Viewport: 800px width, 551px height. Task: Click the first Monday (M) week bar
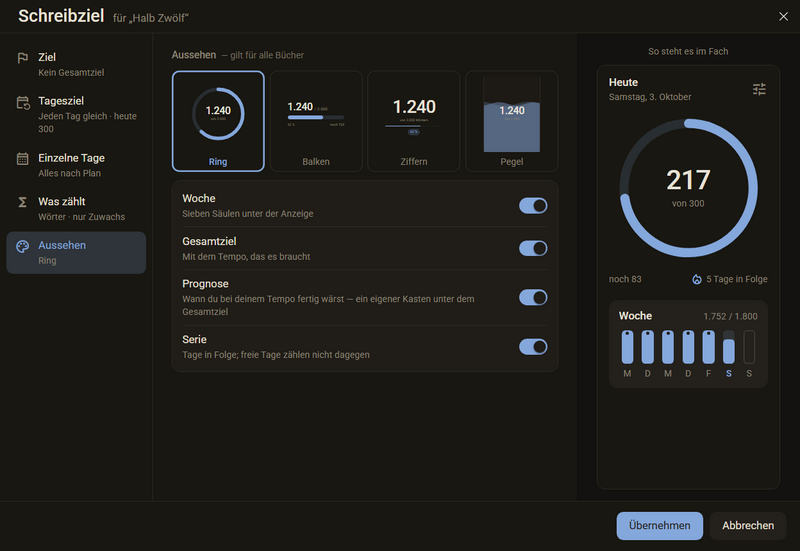tap(627, 347)
